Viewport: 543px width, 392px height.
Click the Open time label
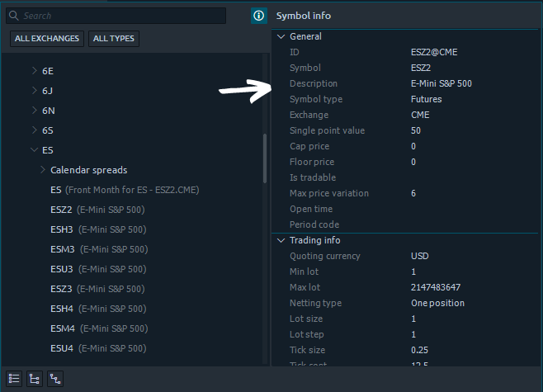coord(311,209)
